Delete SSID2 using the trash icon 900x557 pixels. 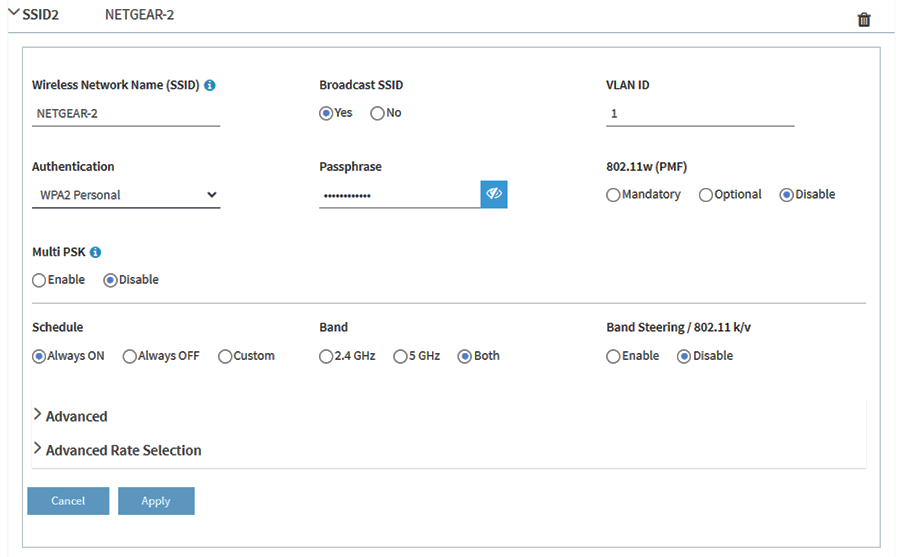(x=864, y=20)
